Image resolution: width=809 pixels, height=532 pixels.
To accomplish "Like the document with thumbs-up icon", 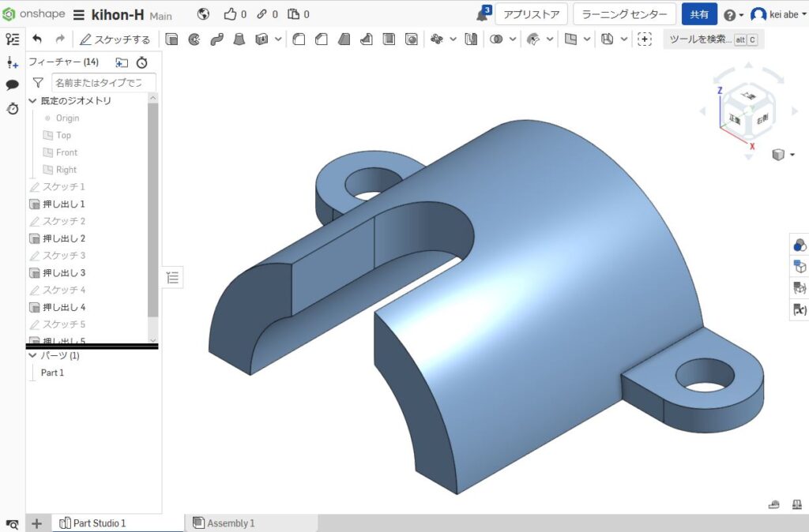I will [230, 14].
